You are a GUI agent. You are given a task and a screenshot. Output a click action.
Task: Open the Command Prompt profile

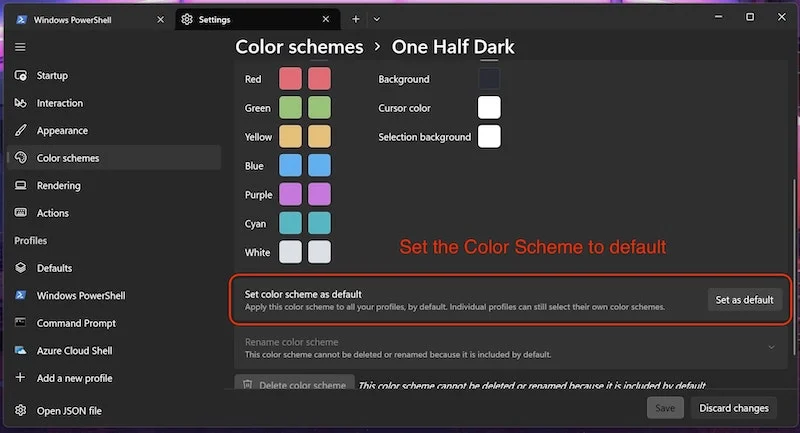(x=114, y=323)
